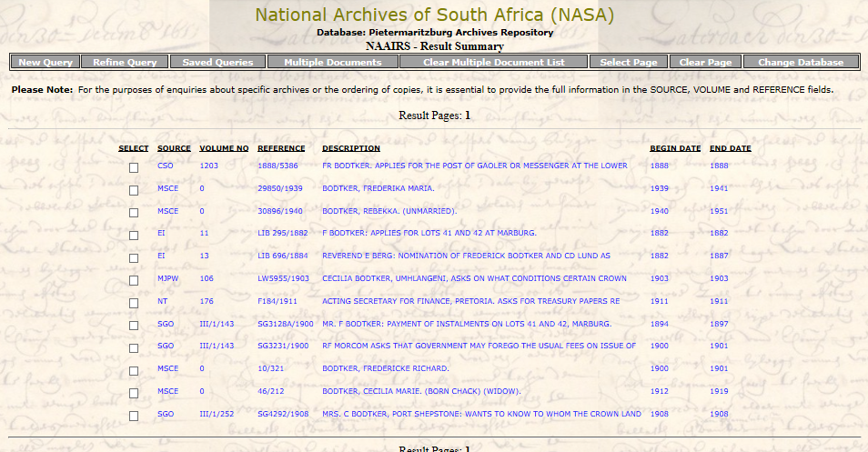
Task: Open Bodtker, Cecilia Marie (Born Chack) link
Action: (x=421, y=390)
